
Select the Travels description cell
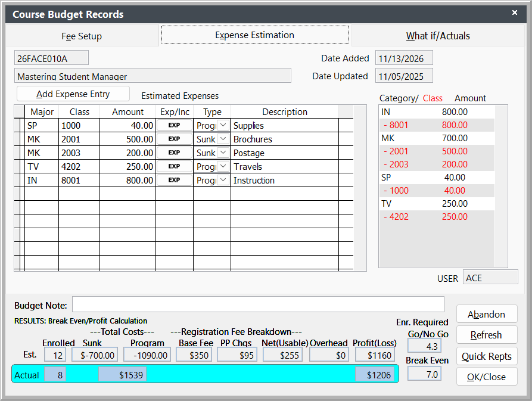(x=285, y=166)
